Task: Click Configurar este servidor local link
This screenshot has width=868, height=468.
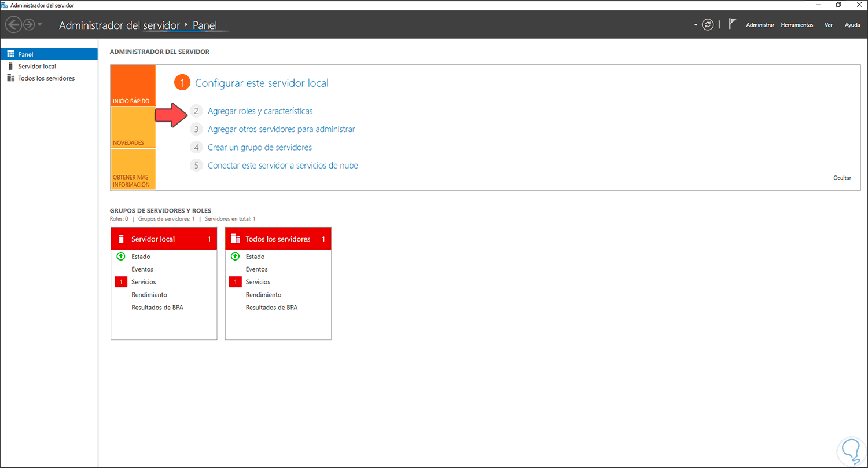Action: pyautogui.click(x=262, y=83)
